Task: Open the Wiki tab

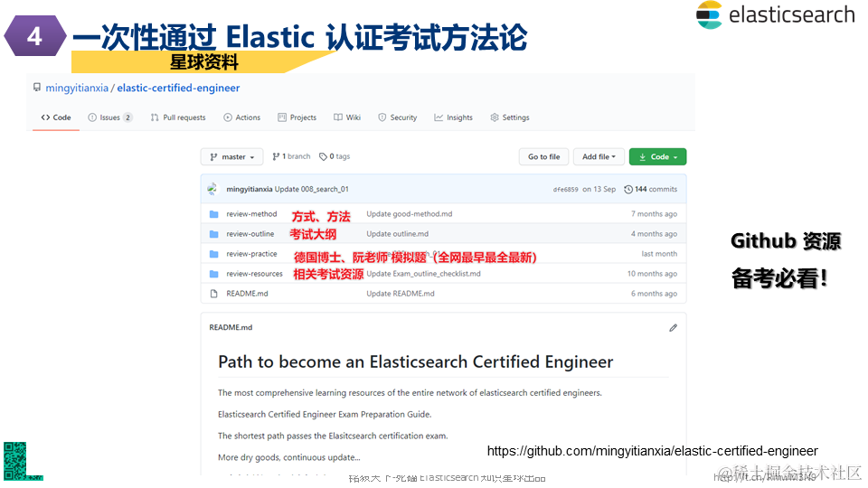Action: click(347, 117)
